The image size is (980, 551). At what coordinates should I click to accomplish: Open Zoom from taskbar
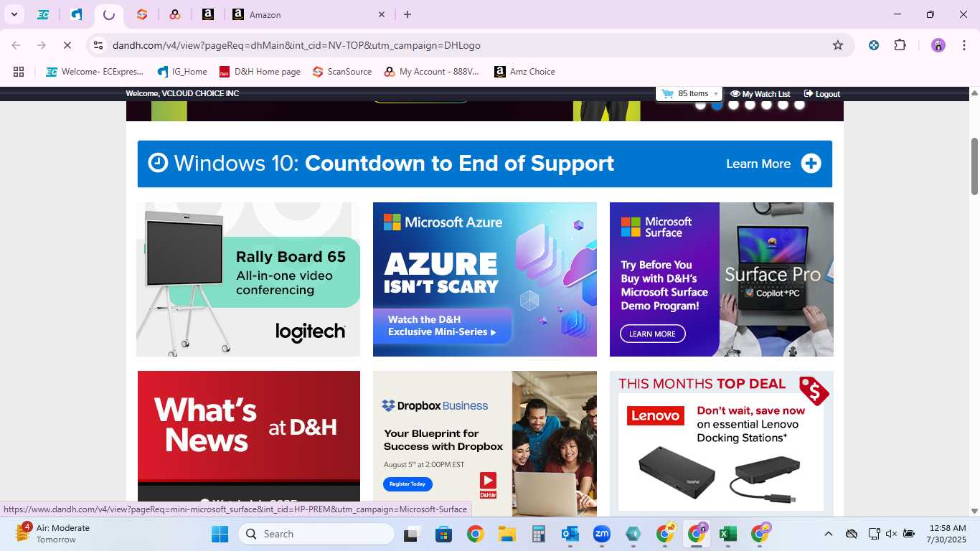click(x=601, y=534)
